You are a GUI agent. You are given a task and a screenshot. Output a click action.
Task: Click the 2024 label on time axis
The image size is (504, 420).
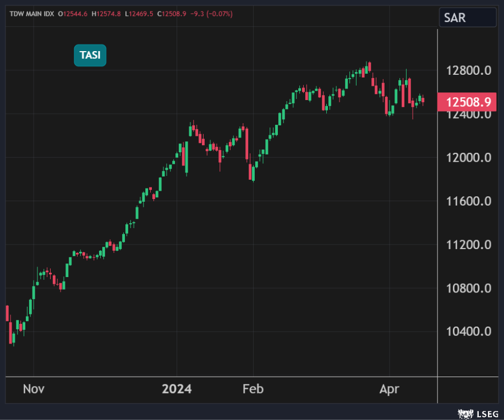click(177, 389)
